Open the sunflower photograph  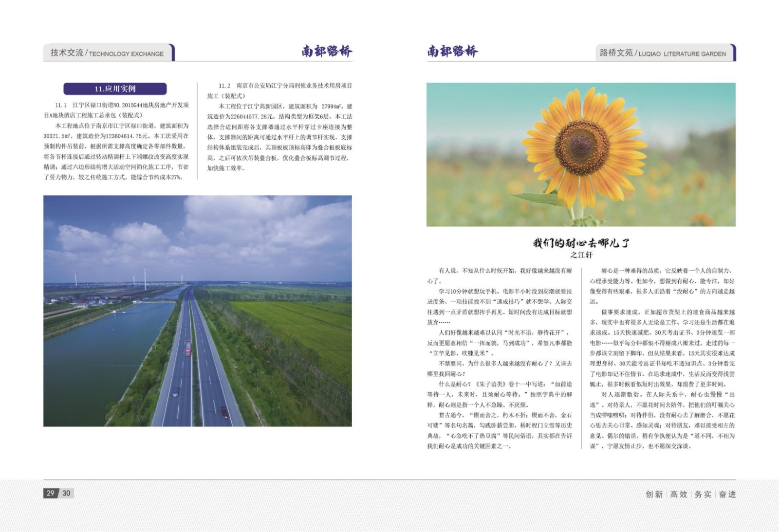click(x=580, y=154)
